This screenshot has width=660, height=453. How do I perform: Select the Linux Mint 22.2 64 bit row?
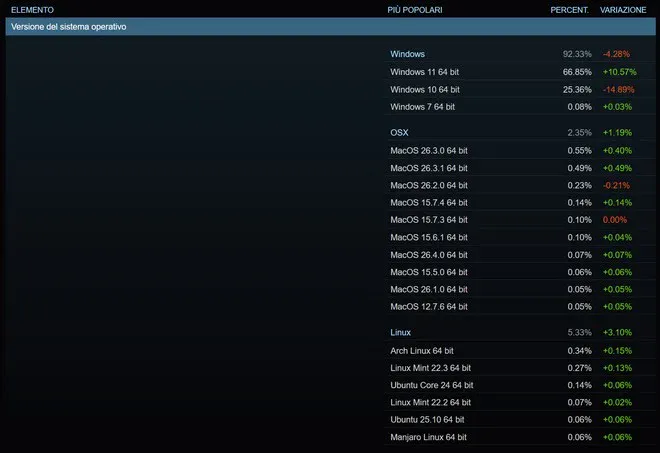click(519, 402)
